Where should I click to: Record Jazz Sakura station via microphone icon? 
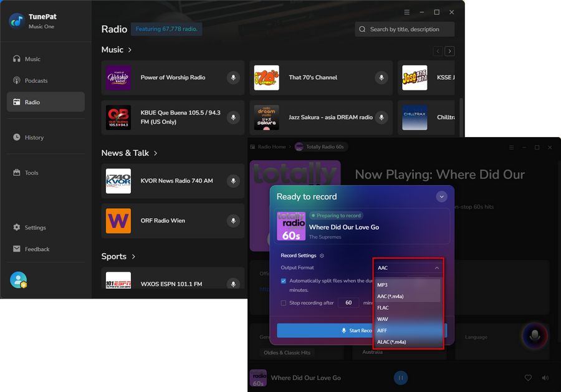click(381, 117)
